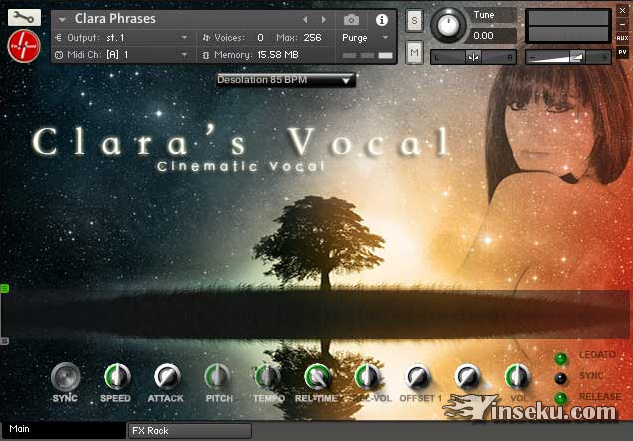Click the wrench edit-instrument icon

25,17
